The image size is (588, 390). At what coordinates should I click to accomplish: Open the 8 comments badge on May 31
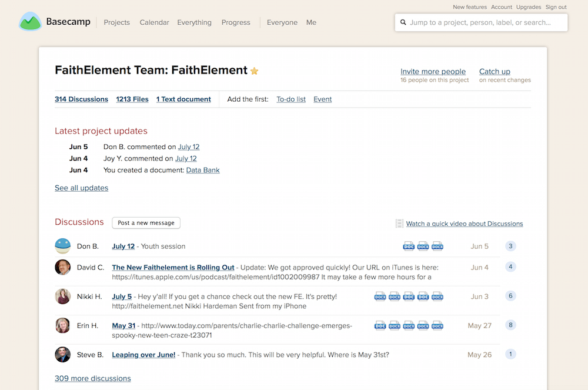pos(510,325)
